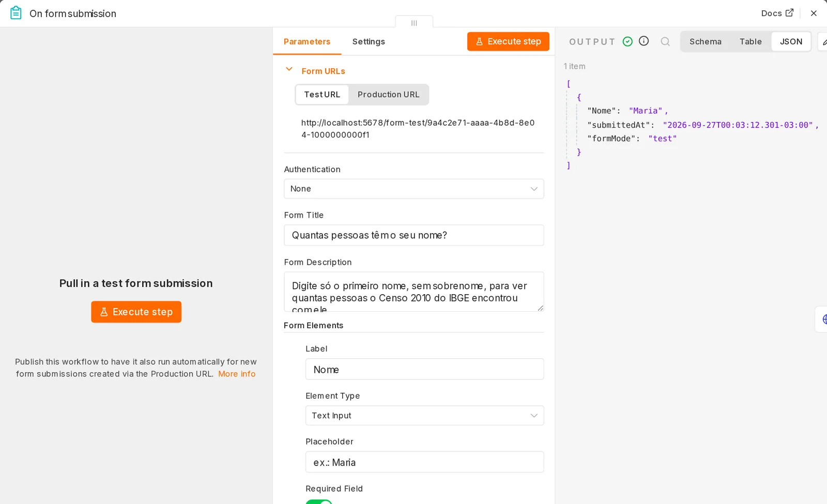Viewport: 827px width, 504px height.
Task: Click the form trigger clipboard icon
Action: pyautogui.click(x=16, y=13)
